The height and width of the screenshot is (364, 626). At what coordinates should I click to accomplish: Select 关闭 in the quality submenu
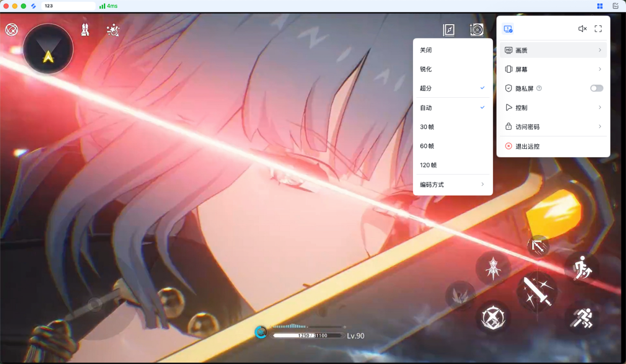pyautogui.click(x=453, y=50)
